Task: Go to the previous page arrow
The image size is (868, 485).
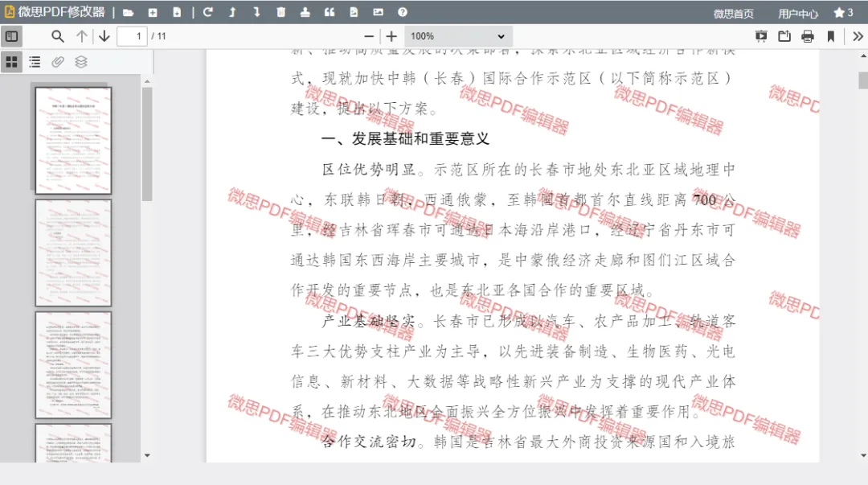Action: (x=82, y=36)
